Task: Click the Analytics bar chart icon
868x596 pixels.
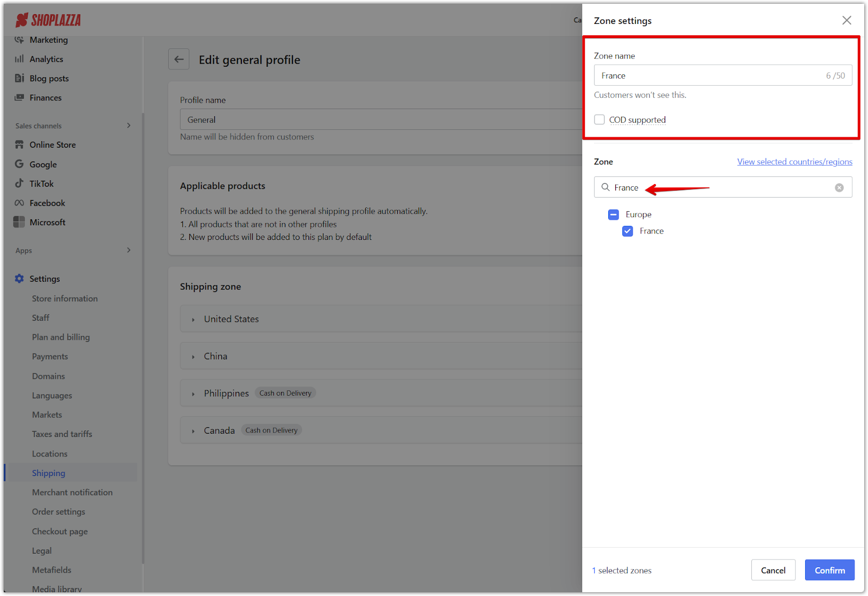Action: (20, 59)
